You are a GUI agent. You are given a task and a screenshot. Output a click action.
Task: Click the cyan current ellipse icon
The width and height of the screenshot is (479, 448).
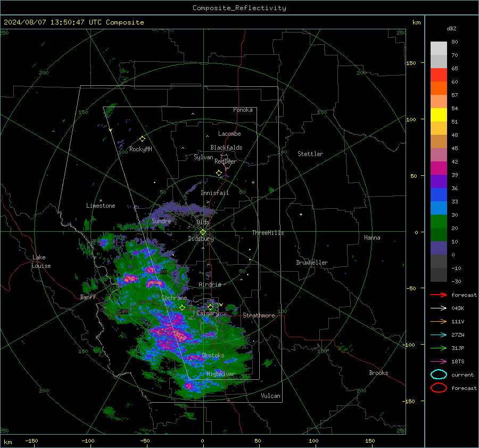(x=439, y=374)
